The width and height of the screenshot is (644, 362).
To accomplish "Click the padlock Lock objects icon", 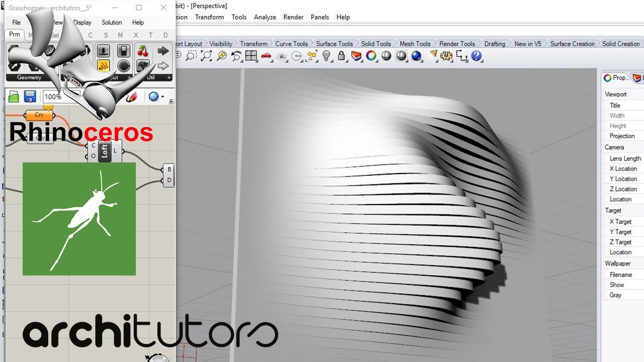I will (x=342, y=56).
